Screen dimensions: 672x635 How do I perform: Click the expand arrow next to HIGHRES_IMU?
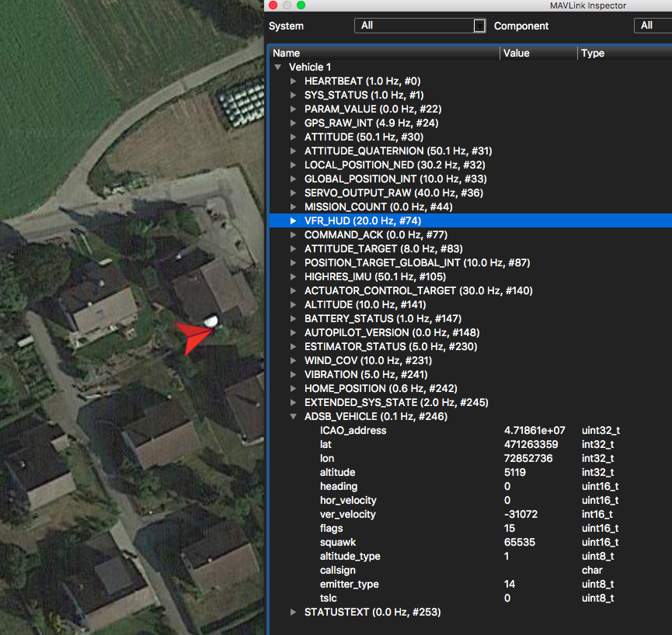pyautogui.click(x=294, y=276)
